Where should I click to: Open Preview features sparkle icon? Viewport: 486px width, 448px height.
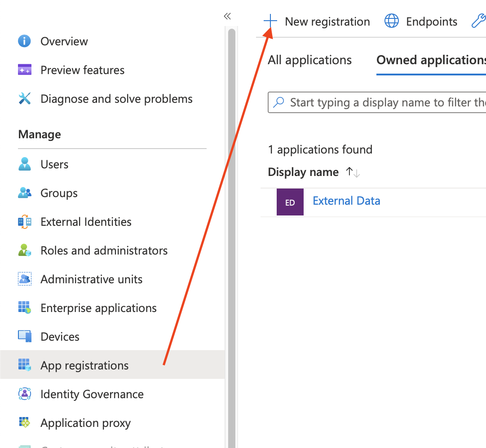point(24,70)
